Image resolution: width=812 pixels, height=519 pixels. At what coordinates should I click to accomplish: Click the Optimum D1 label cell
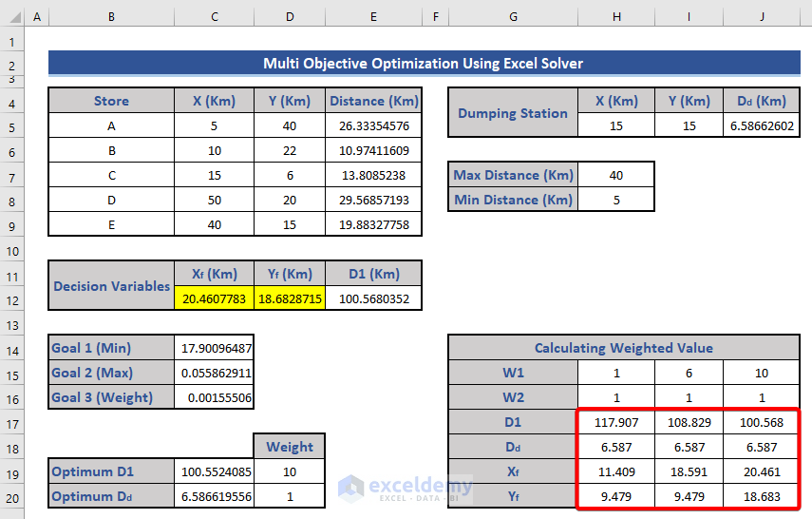[111, 471]
